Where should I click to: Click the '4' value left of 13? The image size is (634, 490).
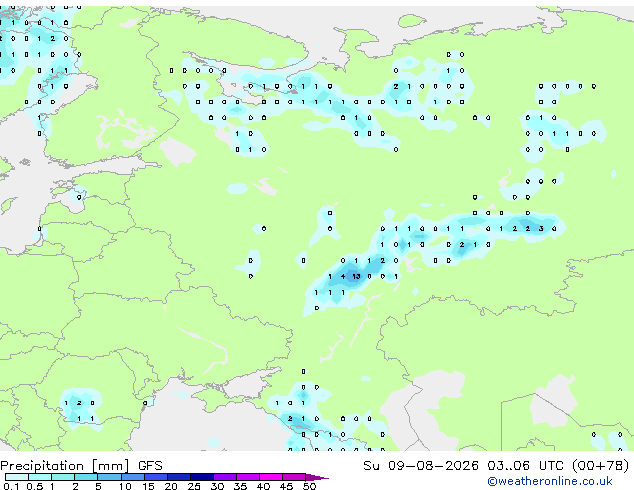pyautogui.click(x=343, y=277)
